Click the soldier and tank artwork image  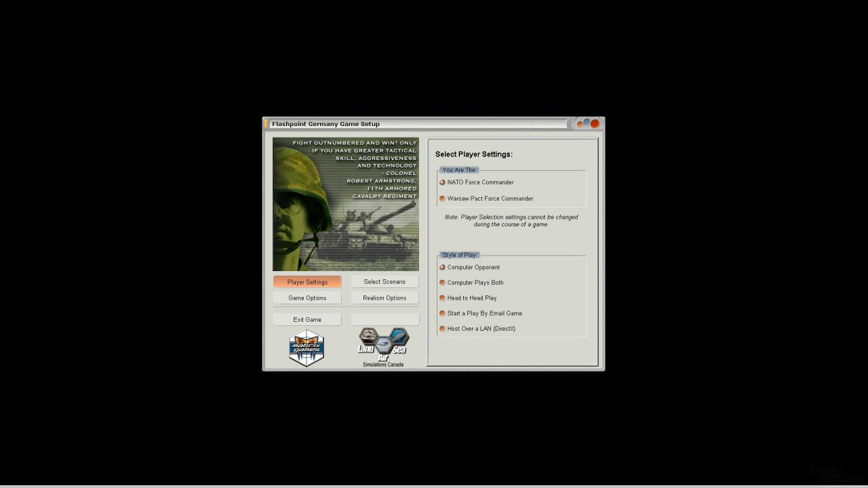pyautogui.click(x=346, y=204)
